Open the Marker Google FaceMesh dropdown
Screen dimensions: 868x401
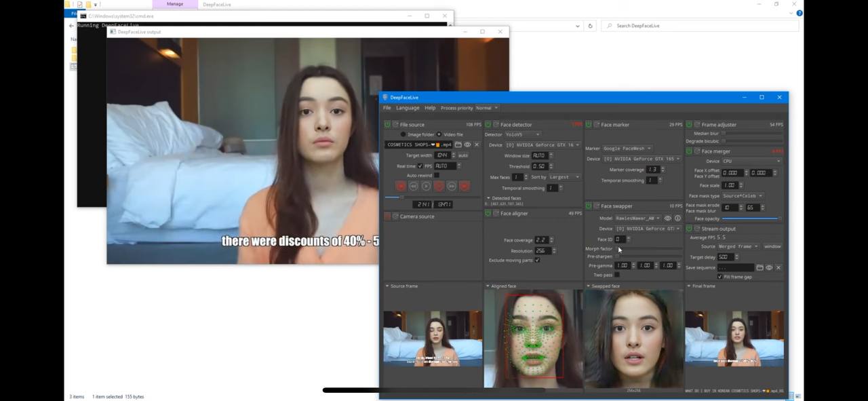click(x=627, y=148)
